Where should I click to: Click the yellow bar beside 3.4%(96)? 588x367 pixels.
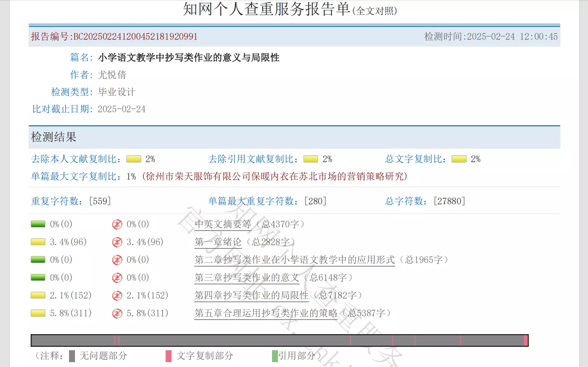point(38,242)
